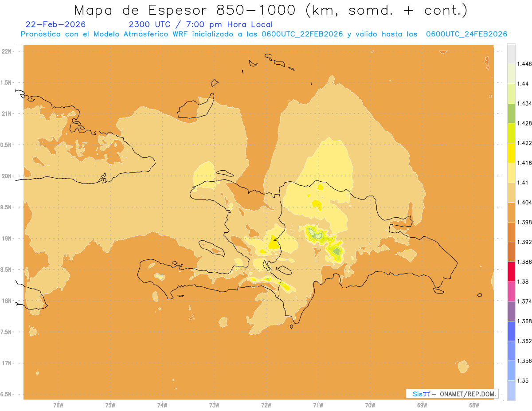532x411 pixels.
Task: Click the '9.5N' latitude axis label
Action: 6,207
